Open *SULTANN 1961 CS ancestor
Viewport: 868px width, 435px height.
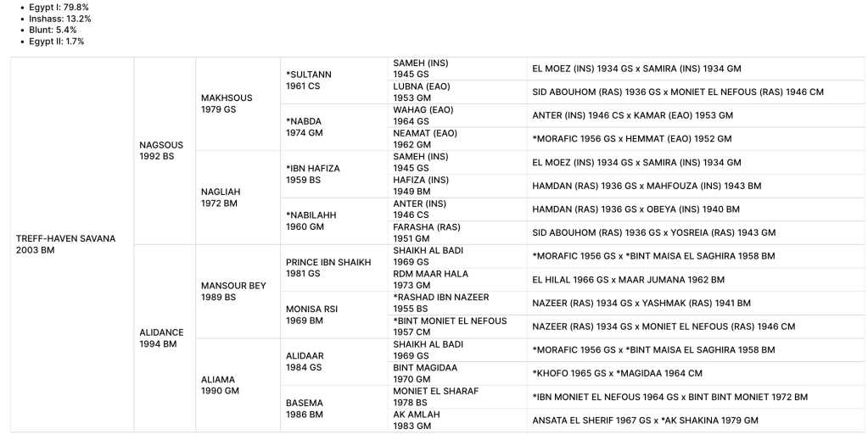click(x=309, y=81)
